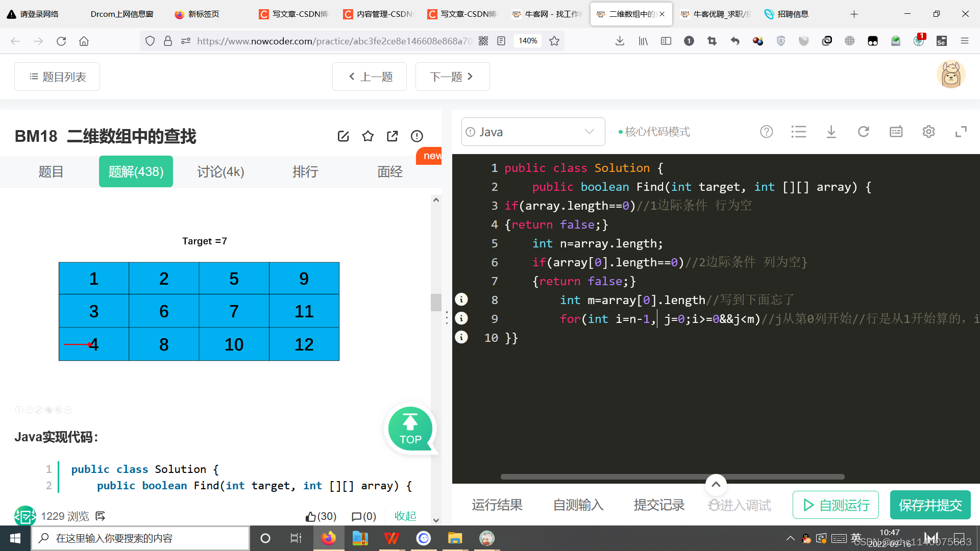Collapse the solution via 收起
This screenshot has width=980, height=551.
point(405,516)
